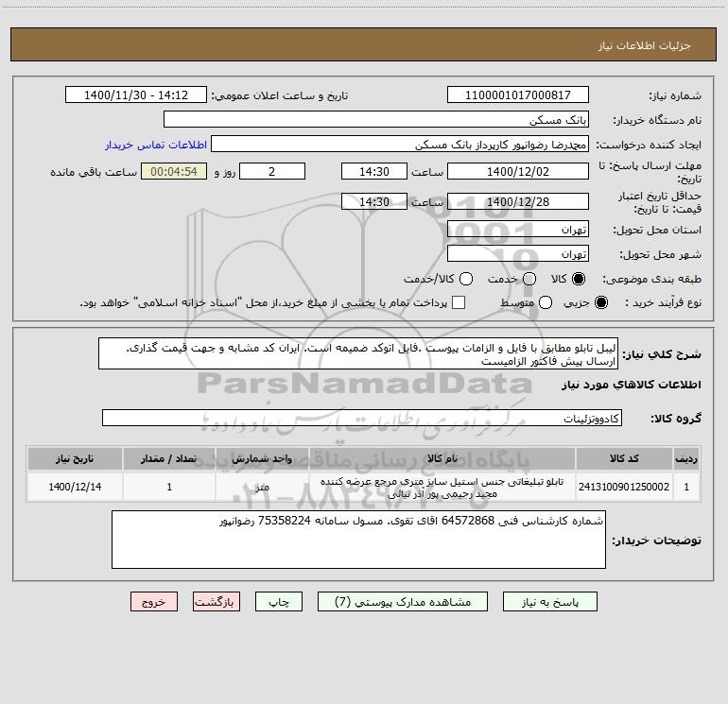This screenshot has height=704, width=728.
Task: Click the گروه کالا field کادووتزئینات
Action: (362, 418)
